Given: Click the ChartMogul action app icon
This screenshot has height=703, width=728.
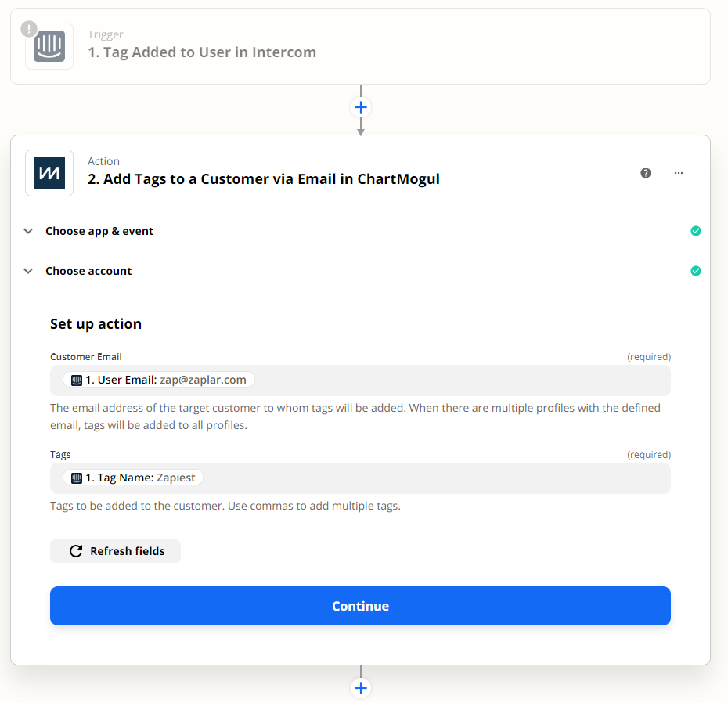Looking at the screenshot, I should (x=49, y=173).
